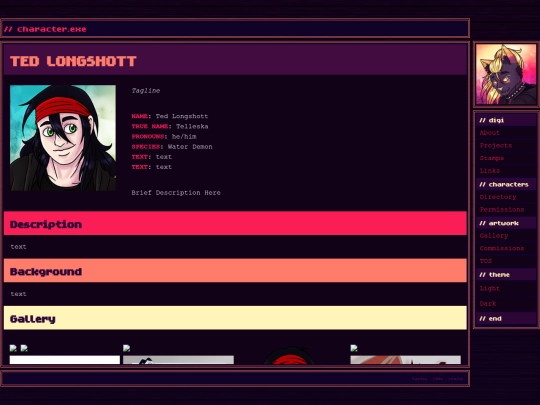
Task: Open the red bandana head gallery thumbnail
Action: (x=289, y=355)
